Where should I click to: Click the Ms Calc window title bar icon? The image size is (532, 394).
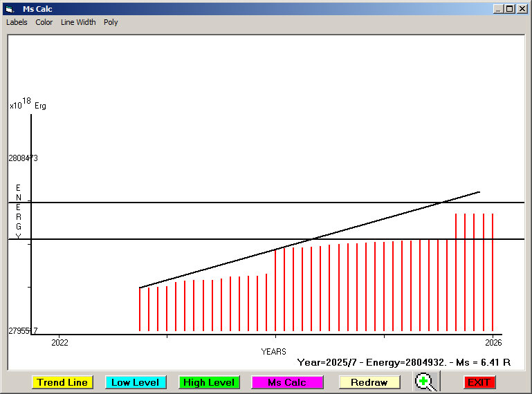pos(9,9)
